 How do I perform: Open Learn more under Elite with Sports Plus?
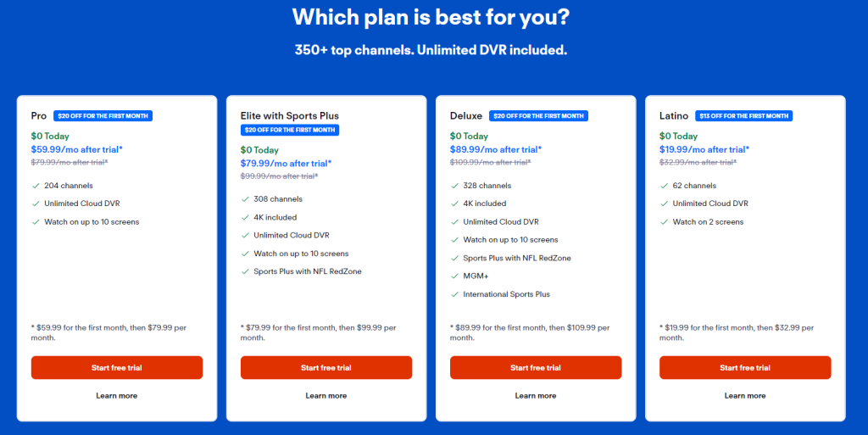[x=326, y=396]
